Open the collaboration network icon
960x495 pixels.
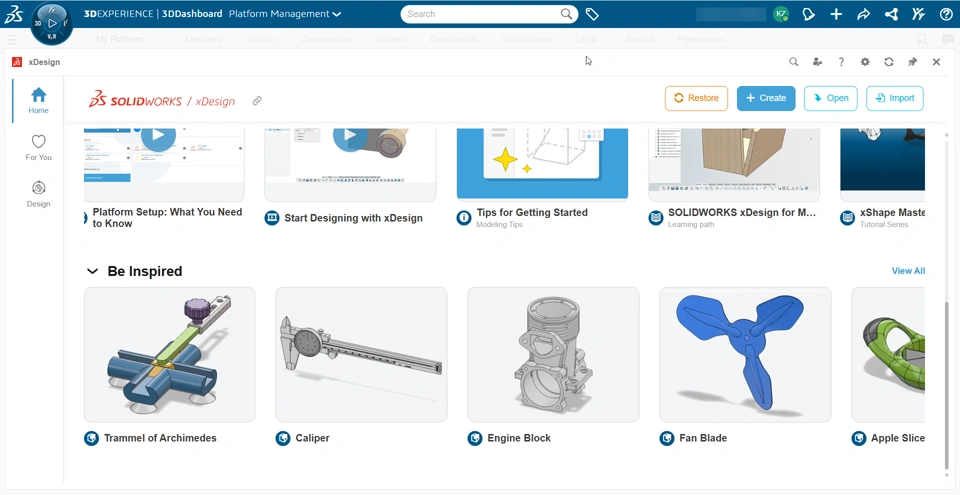891,14
